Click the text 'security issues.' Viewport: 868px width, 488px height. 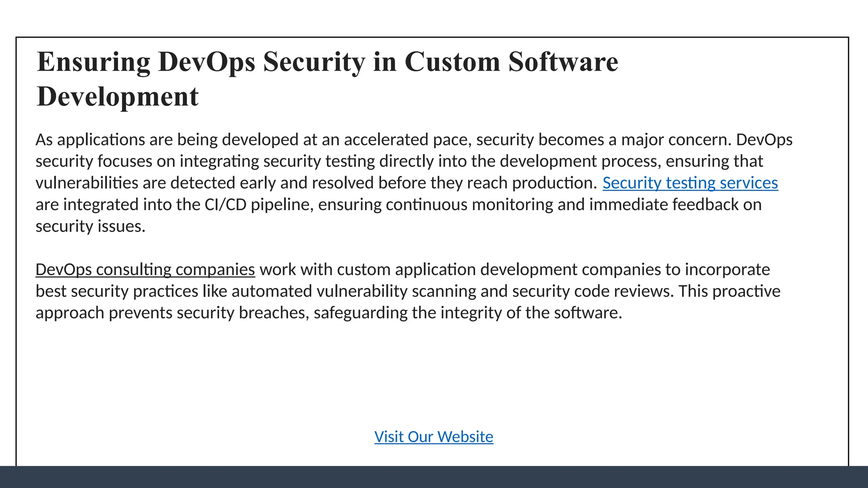pos(90,226)
